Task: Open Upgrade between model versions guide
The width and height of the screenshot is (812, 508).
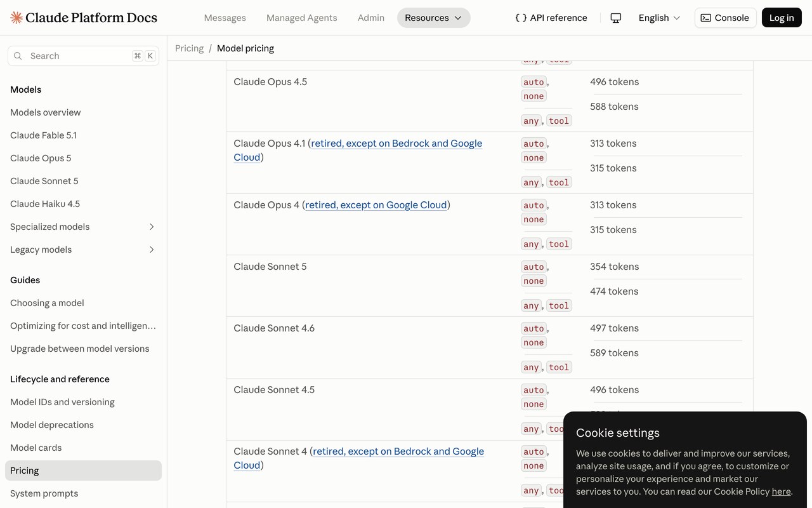Action: tap(80, 349)
